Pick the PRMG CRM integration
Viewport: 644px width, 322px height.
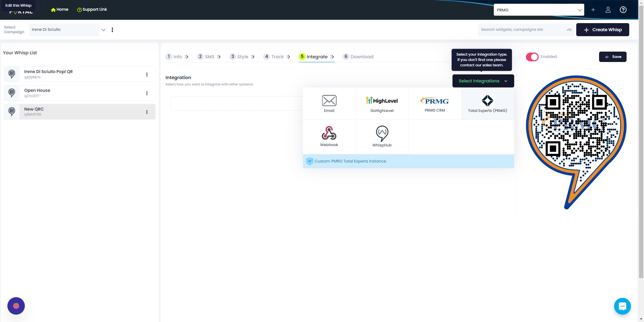(x=435, y=104)
